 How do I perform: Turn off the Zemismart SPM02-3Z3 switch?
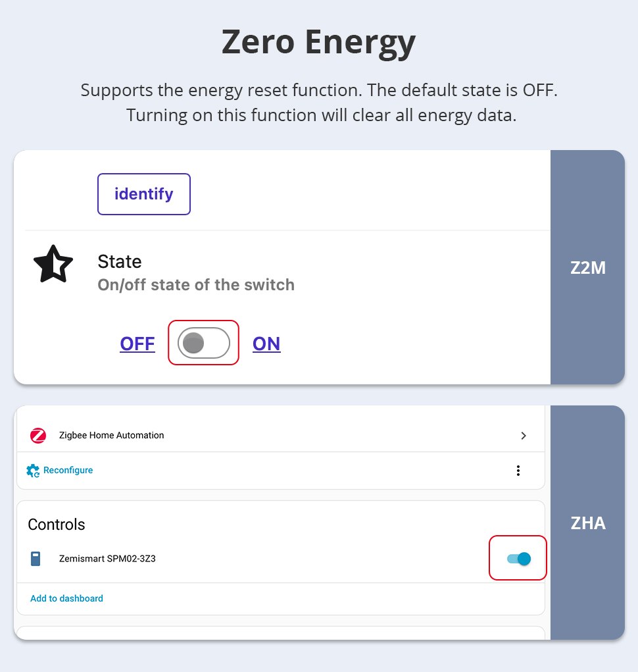pos(518,559)
